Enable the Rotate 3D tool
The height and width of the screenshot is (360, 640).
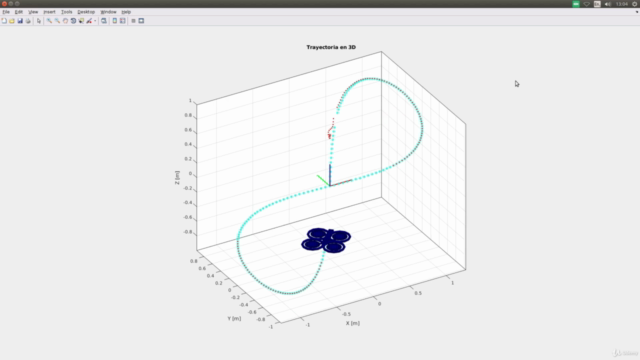click(73, 21)
